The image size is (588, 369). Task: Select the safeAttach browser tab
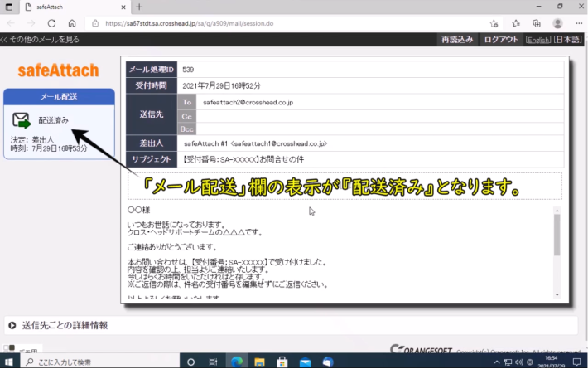coord(74,7)
